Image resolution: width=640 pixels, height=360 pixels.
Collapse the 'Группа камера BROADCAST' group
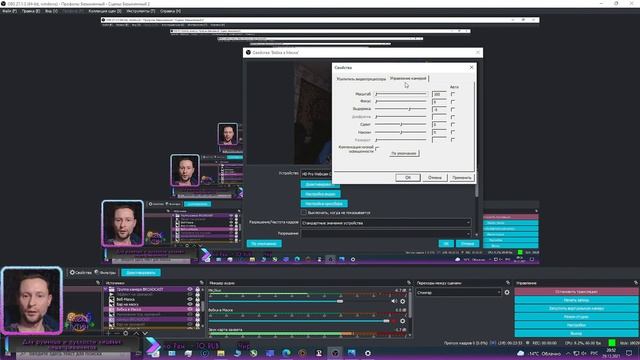(x=106, y=289)
